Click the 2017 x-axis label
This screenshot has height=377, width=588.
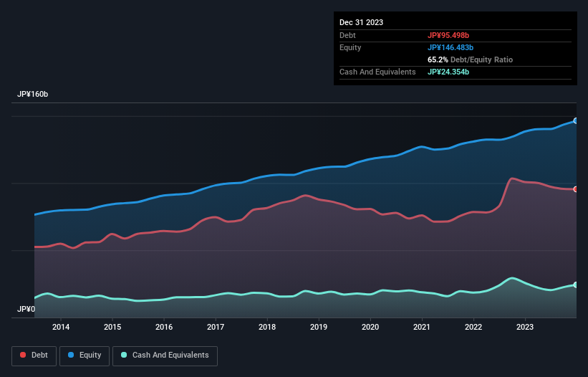pyautogui.click(x=216, y=327)
